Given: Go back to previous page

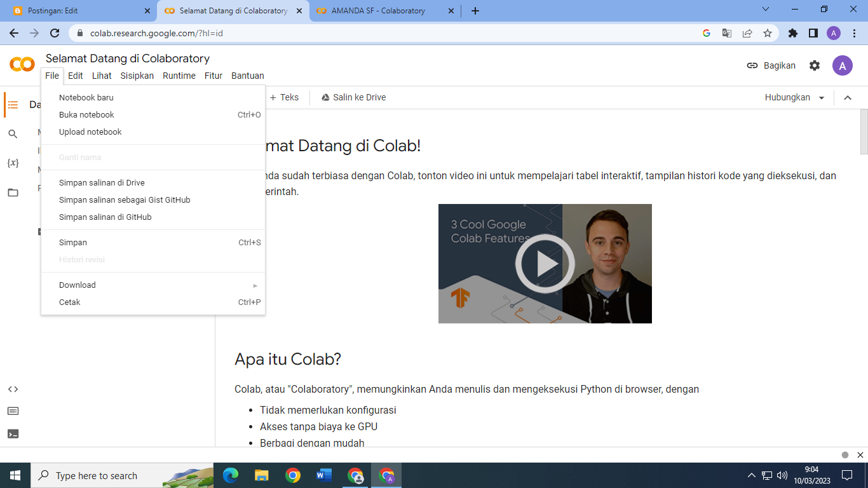Looking at the screenshot, I should coord(14,33).
